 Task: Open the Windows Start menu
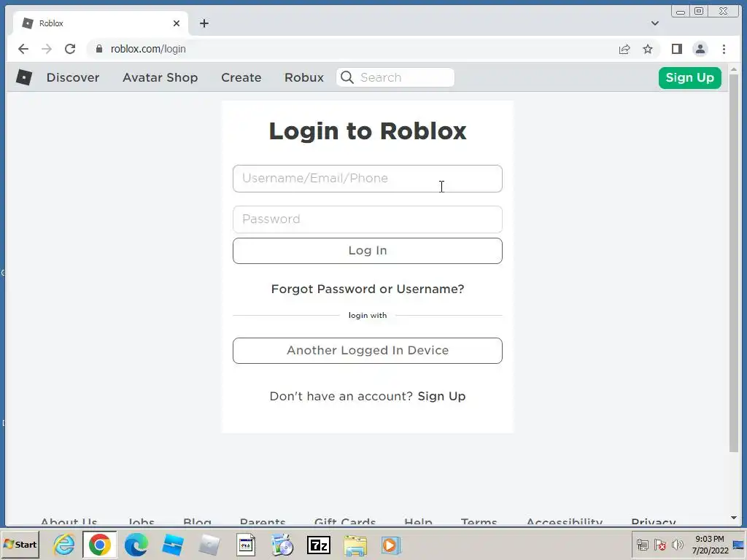point(20,544)
